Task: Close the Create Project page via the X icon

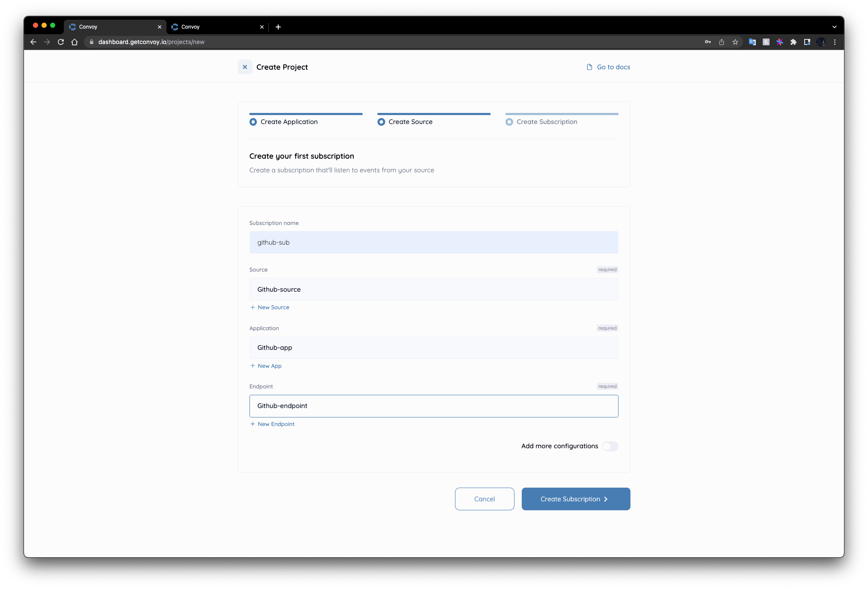Action: tap(244, 67)
